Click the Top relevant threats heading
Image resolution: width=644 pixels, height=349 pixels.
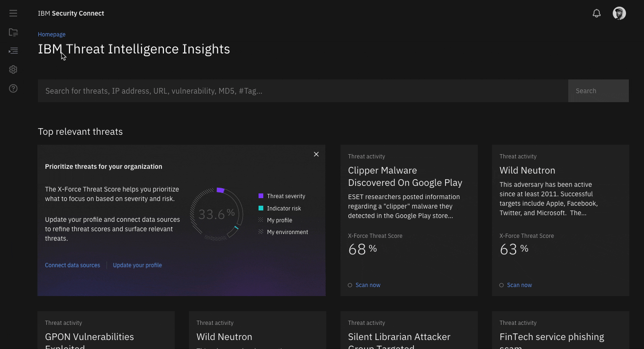(80, 131)
